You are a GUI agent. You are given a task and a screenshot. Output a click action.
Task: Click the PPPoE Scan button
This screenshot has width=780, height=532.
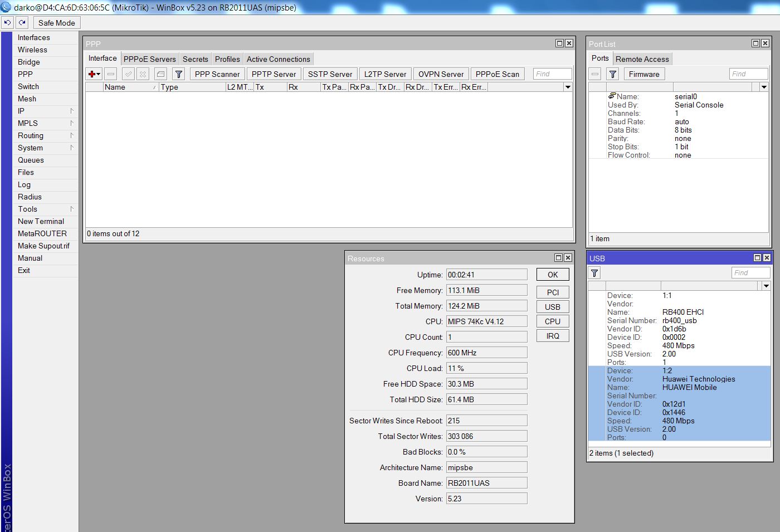tap(498, 74)
